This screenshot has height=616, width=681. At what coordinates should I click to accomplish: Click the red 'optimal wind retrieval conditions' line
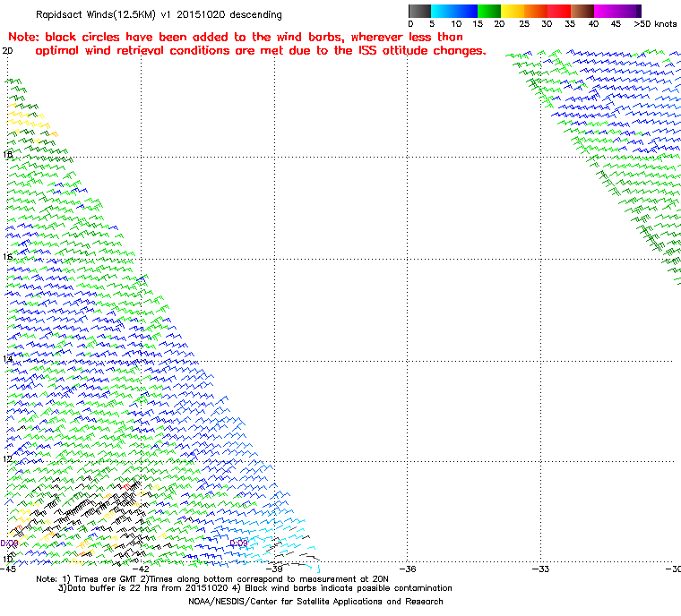(261, 51)
